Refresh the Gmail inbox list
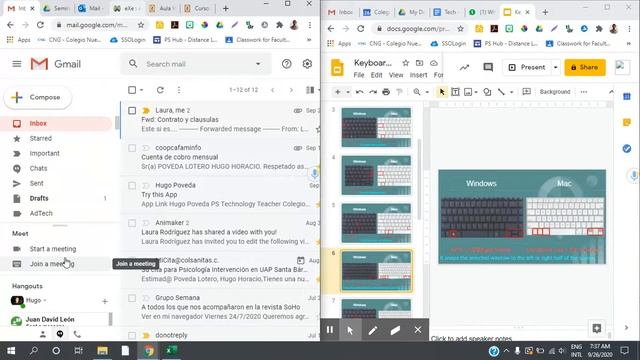The image size is (640, 360). coord(160,90)
